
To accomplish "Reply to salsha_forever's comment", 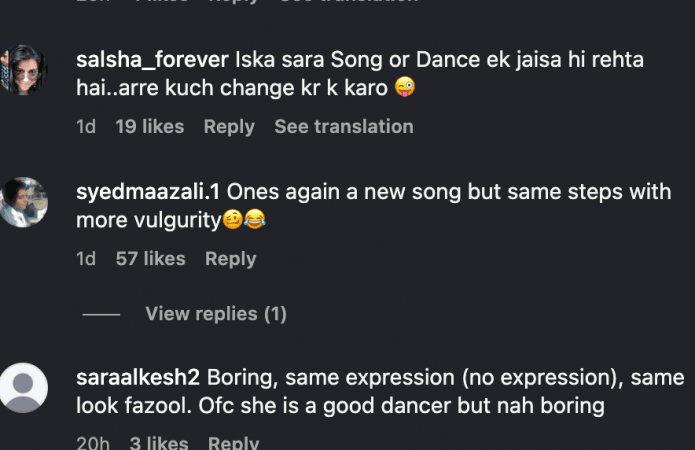I will [229, 127].
